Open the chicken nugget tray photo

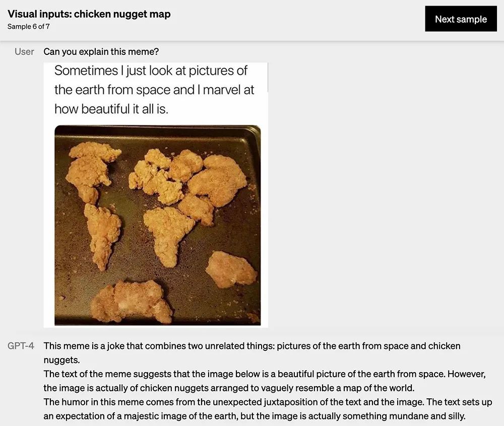(x=157, y=225)
